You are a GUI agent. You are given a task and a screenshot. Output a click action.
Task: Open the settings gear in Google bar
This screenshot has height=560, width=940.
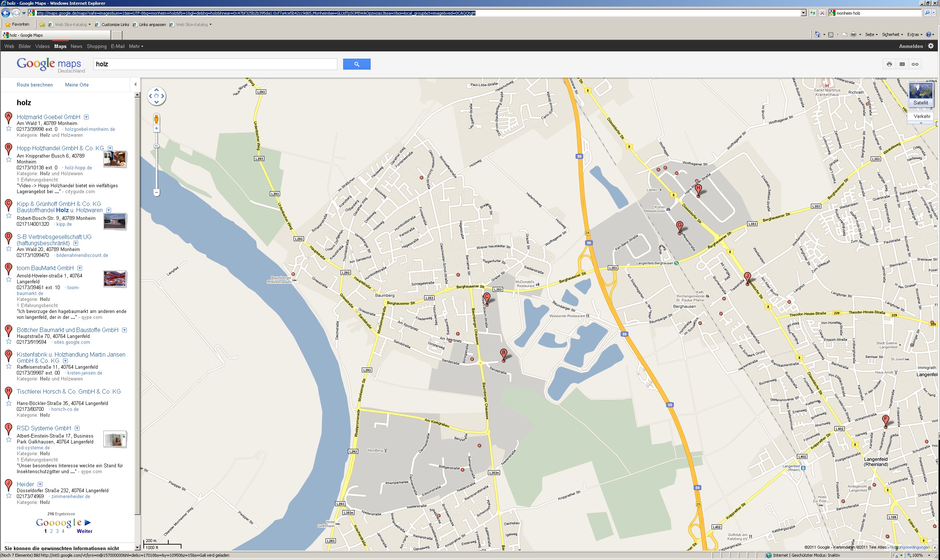[930, 46]
